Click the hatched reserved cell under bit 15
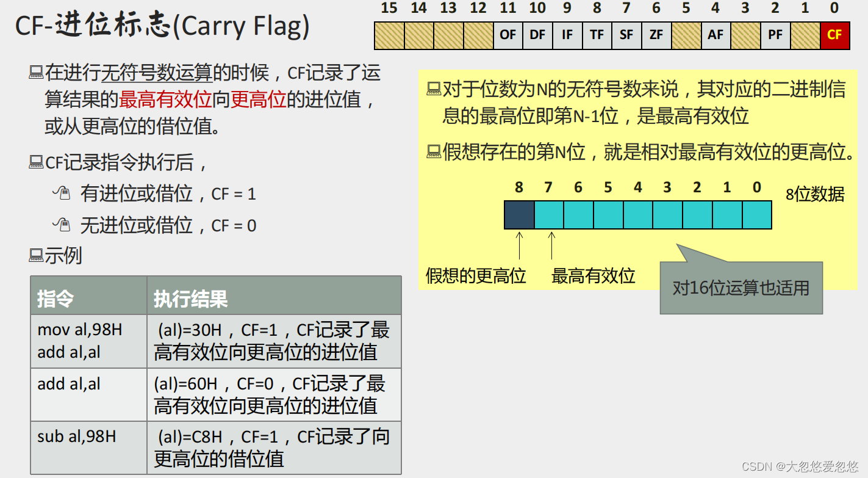Viewport: 868px width, 478px height. point(389,35)
